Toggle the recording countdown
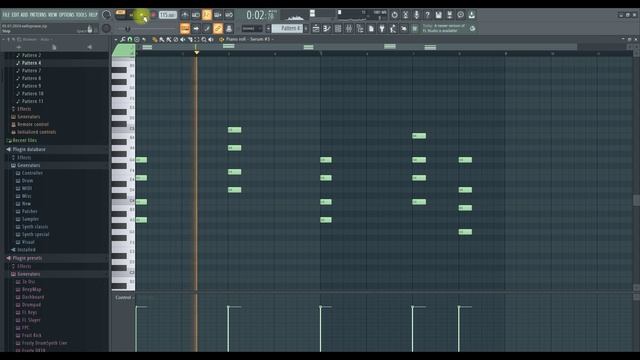The image size is (640, 360). point(207,15)
